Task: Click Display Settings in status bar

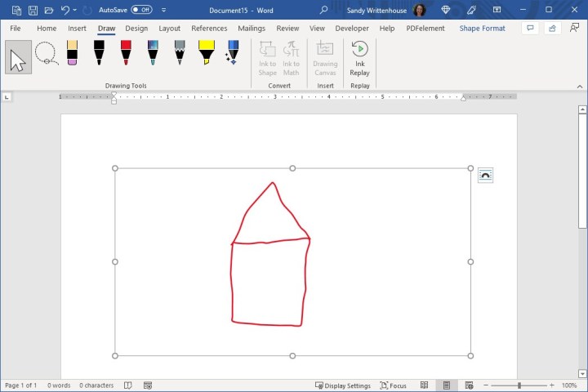Action: (343, 385)
